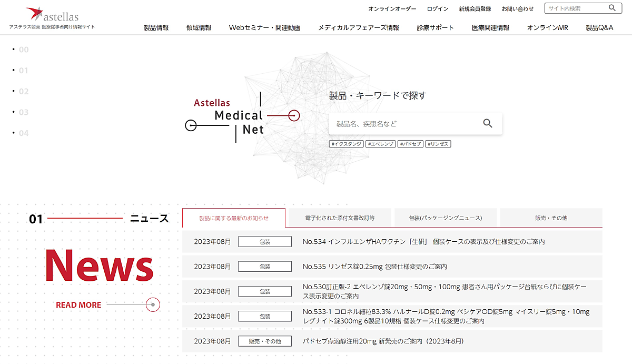632x364 pixels.
Task: Select #イクスタンジ keyword tag
Action: pyautogui.click(x=347, y=144)
